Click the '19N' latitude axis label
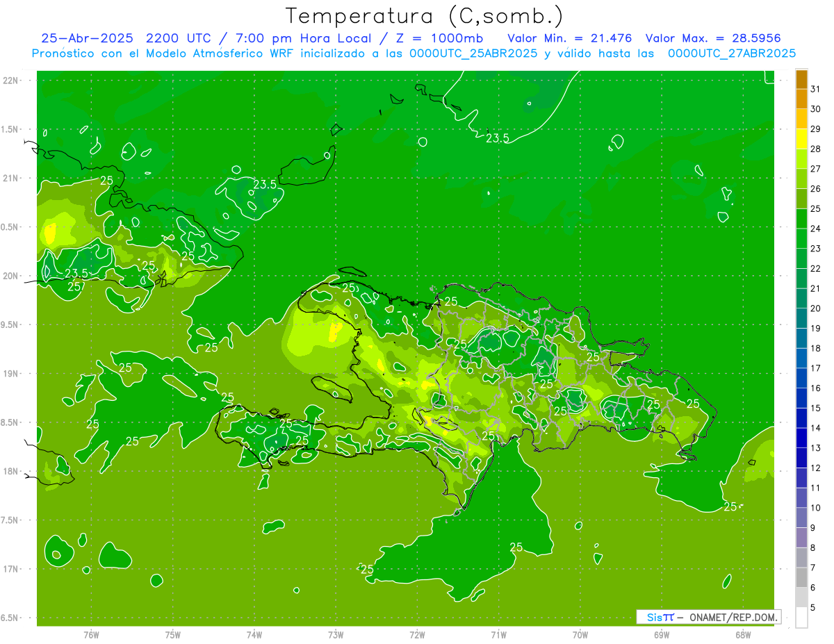 coord(10,374)
